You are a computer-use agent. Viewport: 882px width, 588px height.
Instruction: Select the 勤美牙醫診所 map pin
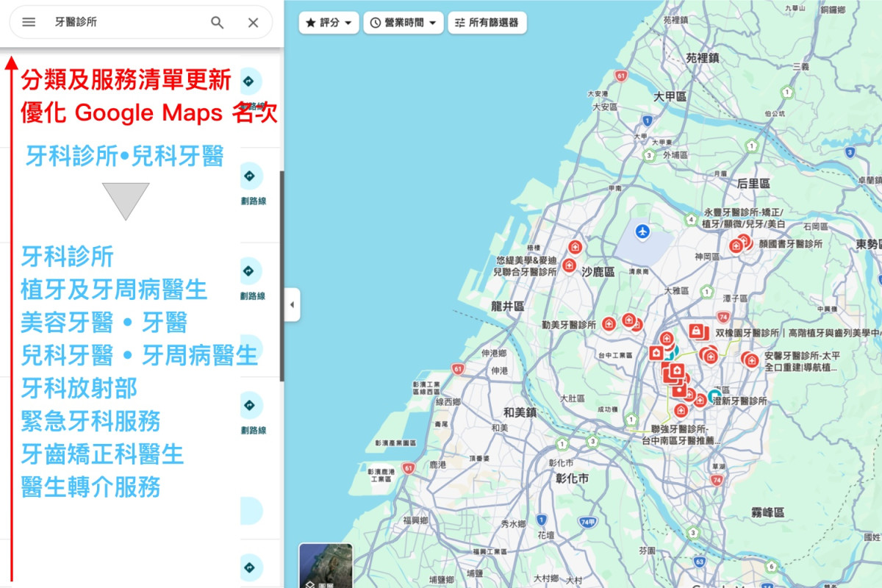click(609, 323)
